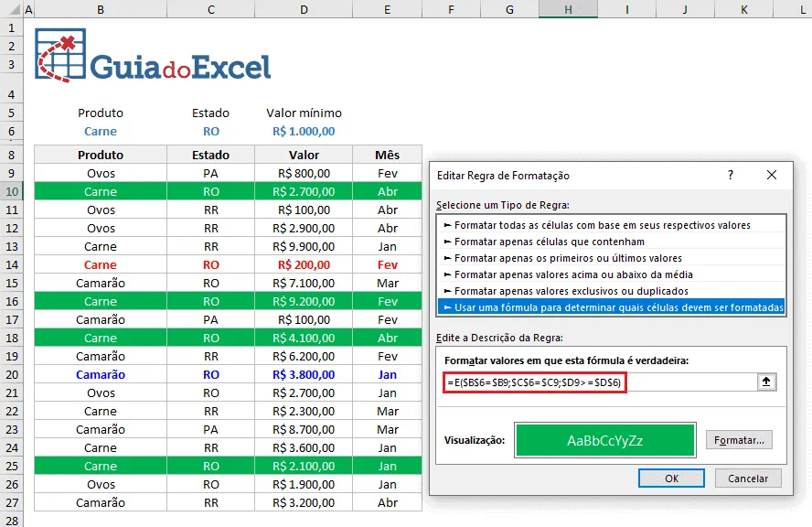Image resolution: width=812 pixels, height=527 pixels.
Task: Choose 'Usar uma fórmula para determinar' rule type
Action: coord(611,307)
